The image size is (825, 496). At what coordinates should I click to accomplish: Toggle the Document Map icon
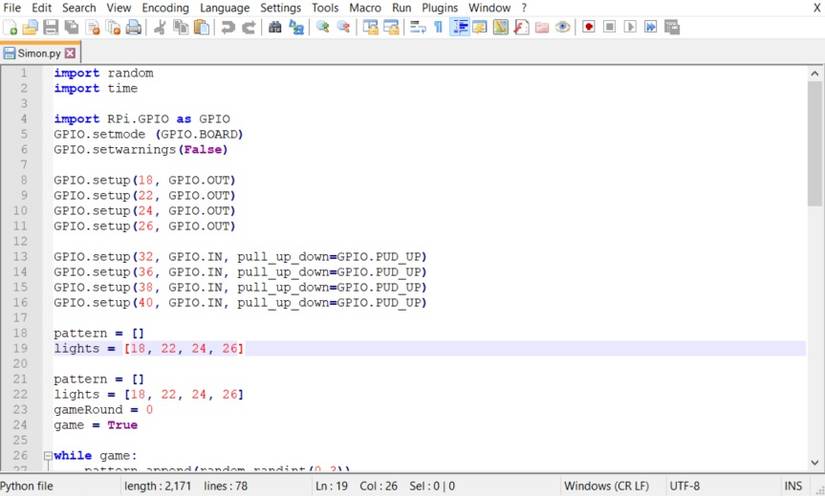(x=500, y=27)
